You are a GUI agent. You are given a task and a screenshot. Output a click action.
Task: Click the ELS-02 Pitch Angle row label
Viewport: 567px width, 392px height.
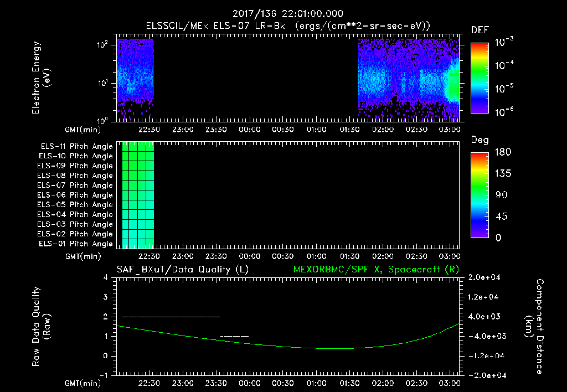pyautogui.click(x=75, y=234)
